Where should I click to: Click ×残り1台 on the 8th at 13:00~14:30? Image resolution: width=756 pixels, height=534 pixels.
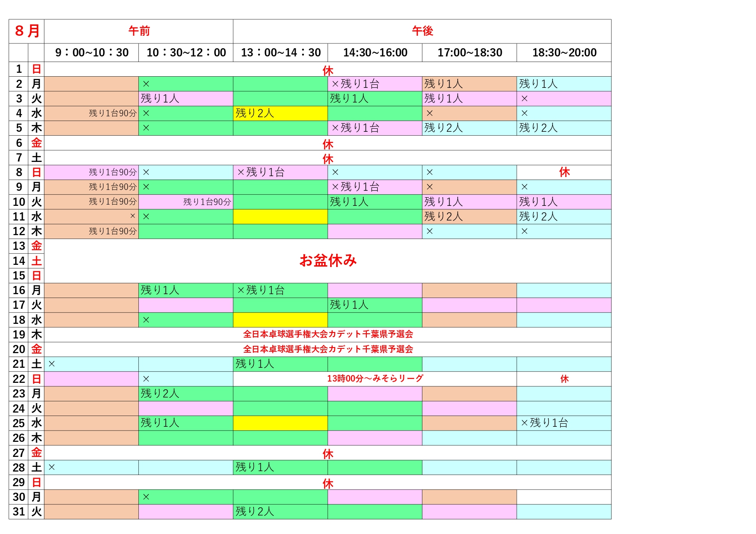[x=261, y=172]
